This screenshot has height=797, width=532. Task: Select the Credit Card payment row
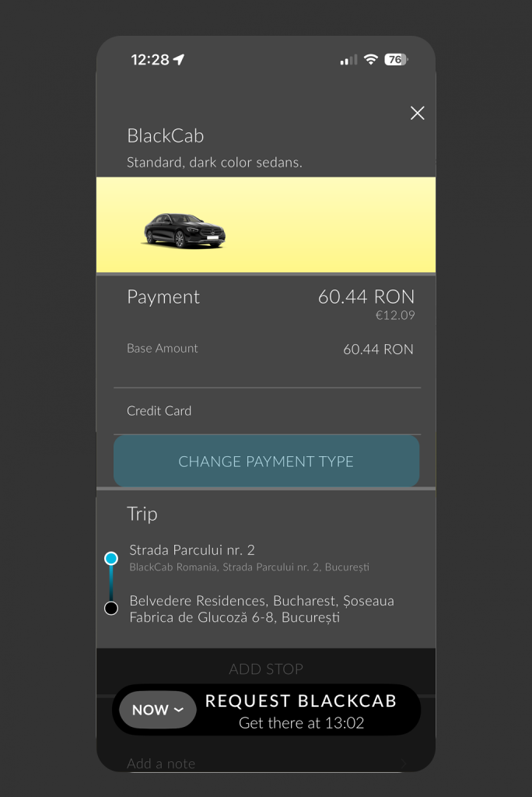coord(266,411)
